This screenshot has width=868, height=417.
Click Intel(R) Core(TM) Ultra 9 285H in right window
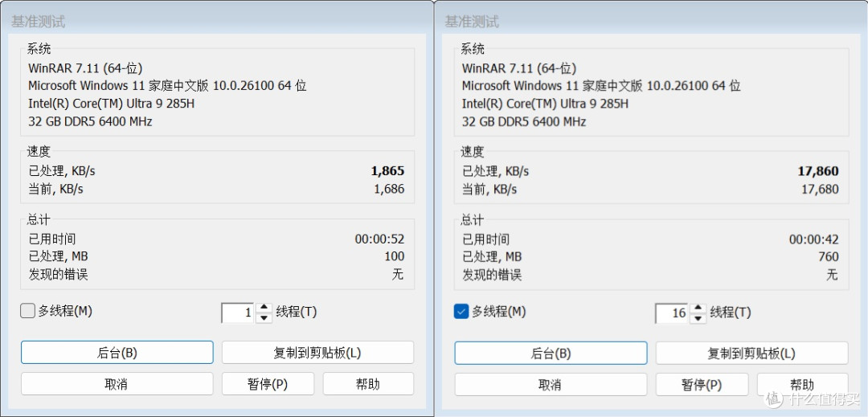[545, 104]
